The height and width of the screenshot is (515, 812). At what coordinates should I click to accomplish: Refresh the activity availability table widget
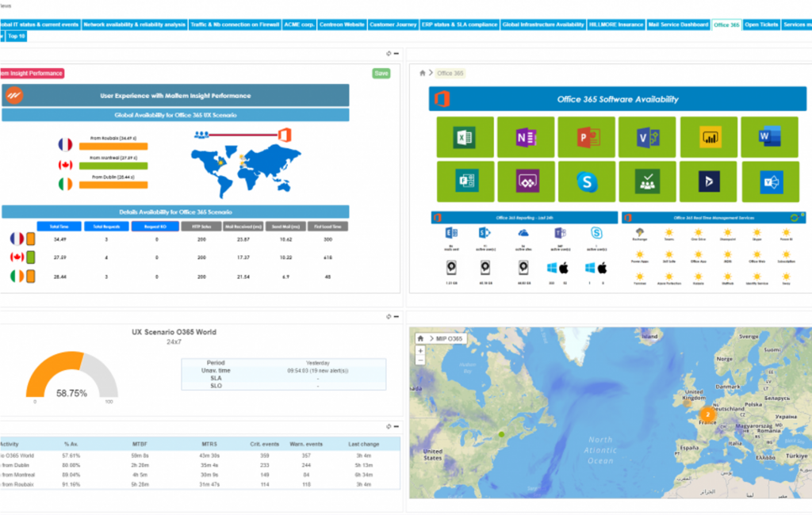[x=389, y=426]
